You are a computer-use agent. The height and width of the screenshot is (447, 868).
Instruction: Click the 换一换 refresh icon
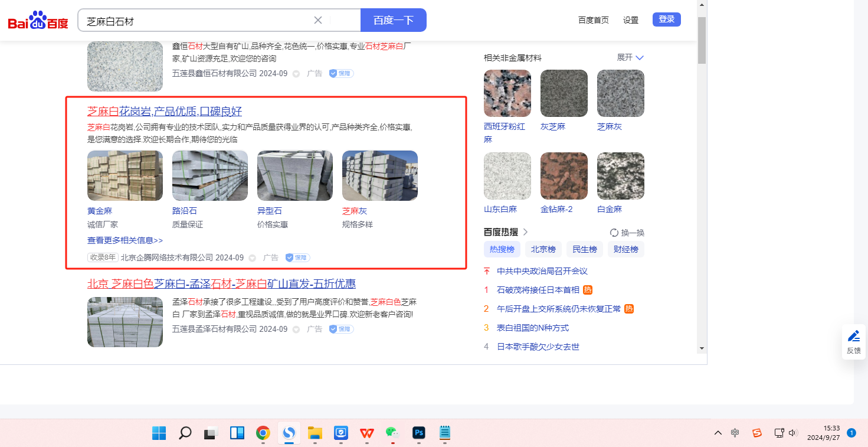click(x=614, y=233)
